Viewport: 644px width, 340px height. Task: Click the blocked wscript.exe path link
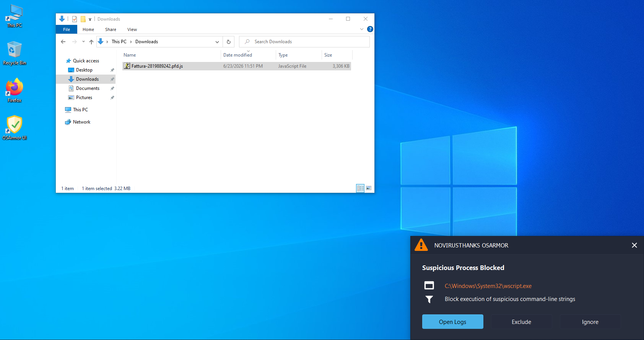pos(488,286)
